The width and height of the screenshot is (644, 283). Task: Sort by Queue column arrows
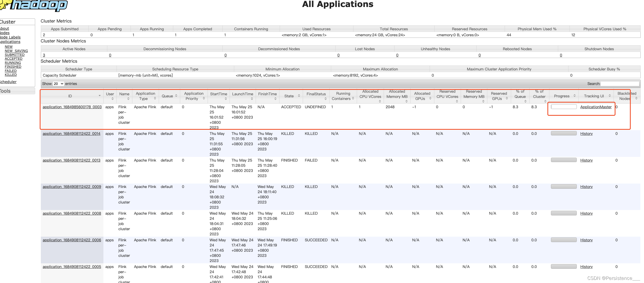(176, 96)
